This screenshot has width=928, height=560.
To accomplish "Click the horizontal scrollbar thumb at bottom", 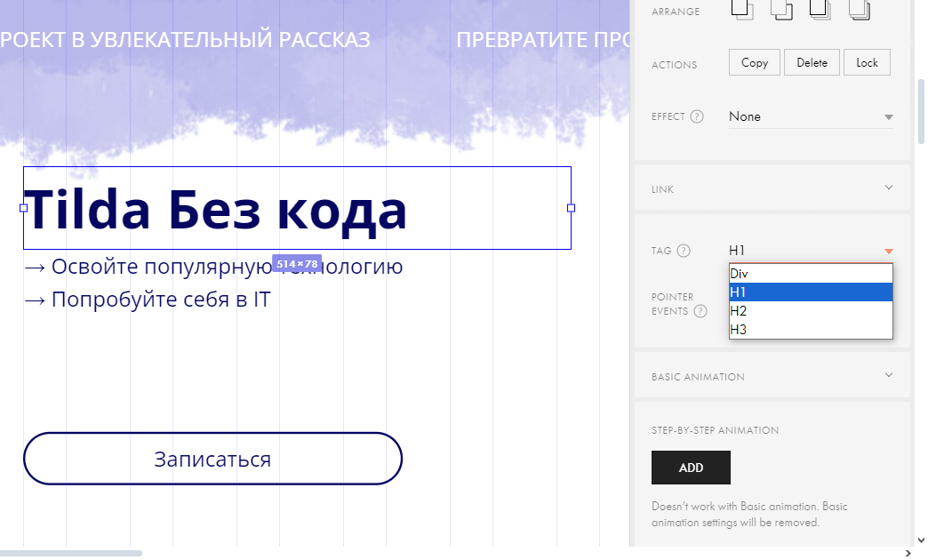I will click(x=71, y=554).
